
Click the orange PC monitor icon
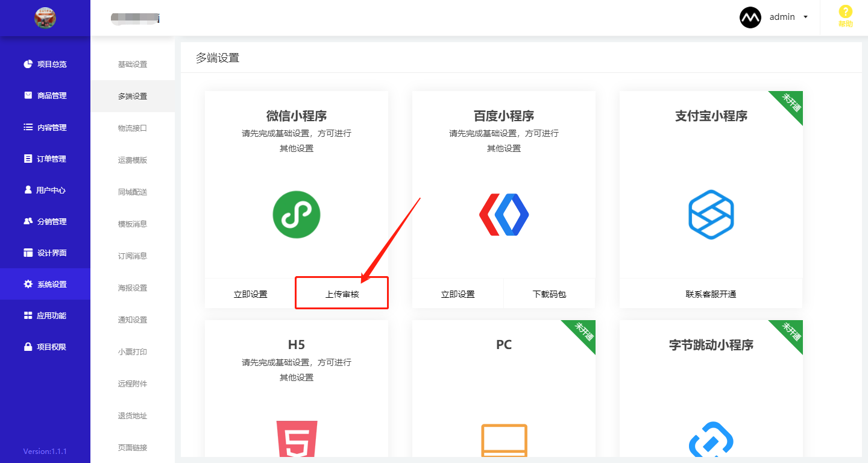tap(504, 440)
